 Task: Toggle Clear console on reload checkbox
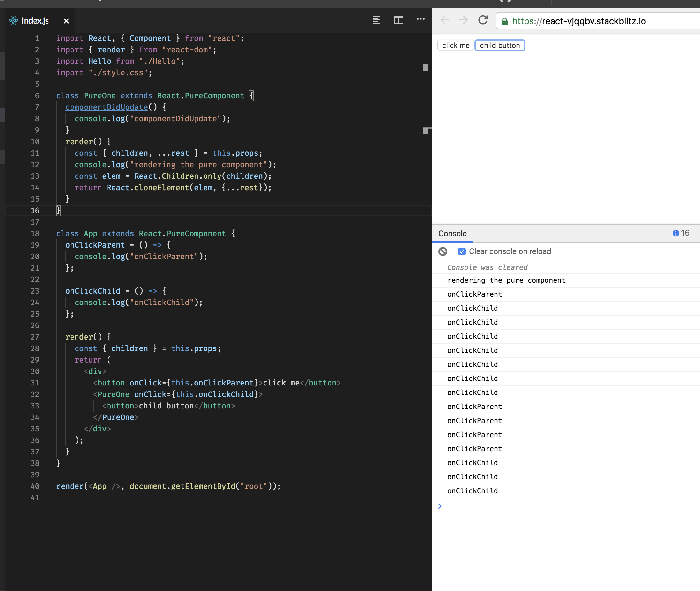coord(462,251)
